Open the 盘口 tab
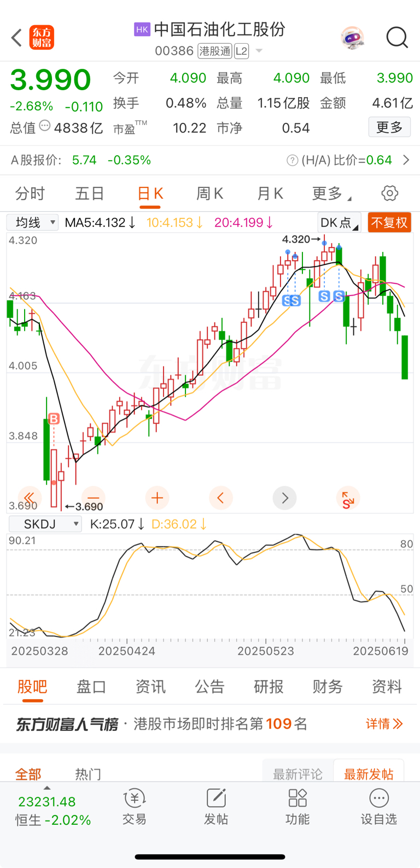 pos(91,687)
